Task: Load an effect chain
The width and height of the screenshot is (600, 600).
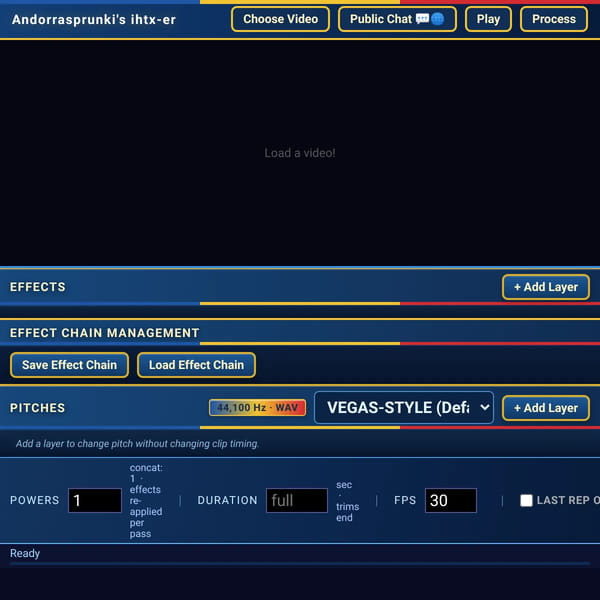Action: (x=196, y=365)
